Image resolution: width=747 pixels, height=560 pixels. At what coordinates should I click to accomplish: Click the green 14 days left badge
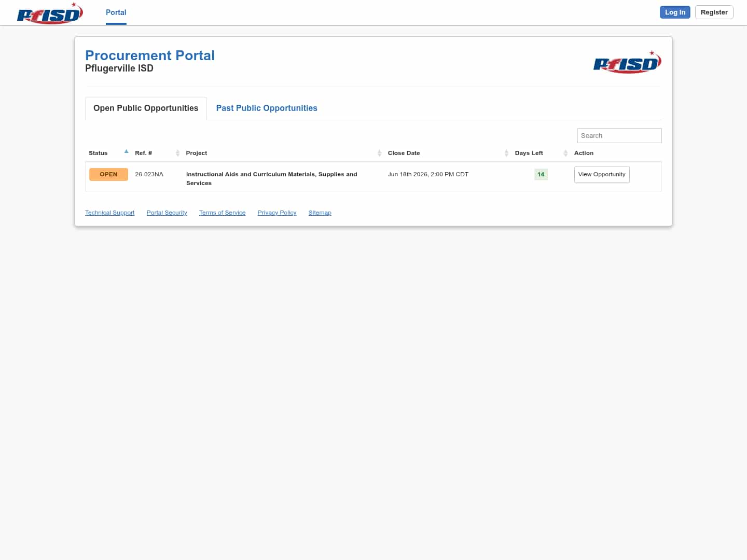pyautogui.click(x=541, y=174)
